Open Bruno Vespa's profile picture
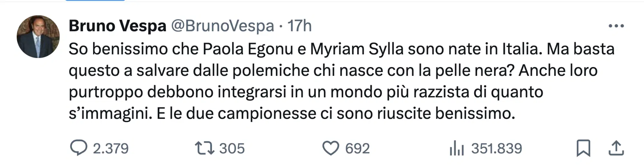 (38, 37)
